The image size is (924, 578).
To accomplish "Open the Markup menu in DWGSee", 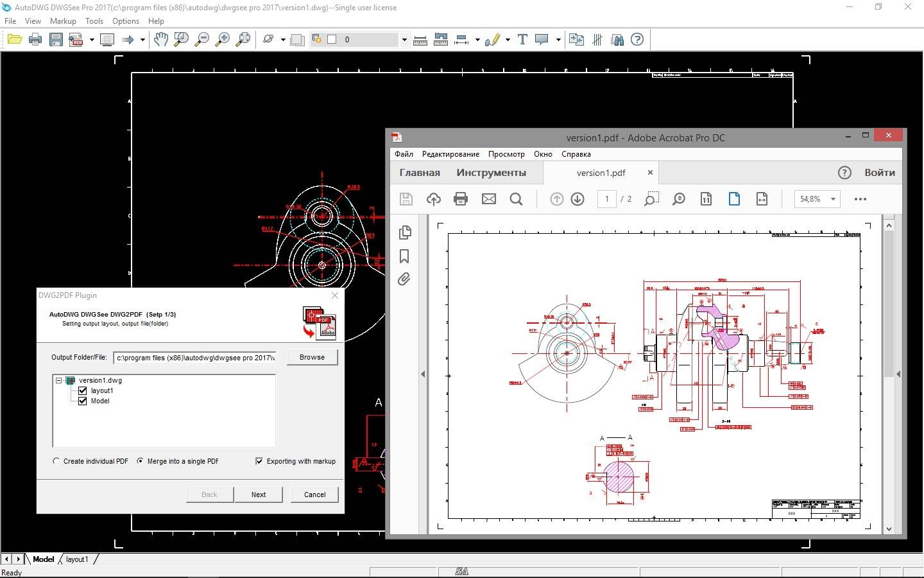I will (x=63, y=21).
